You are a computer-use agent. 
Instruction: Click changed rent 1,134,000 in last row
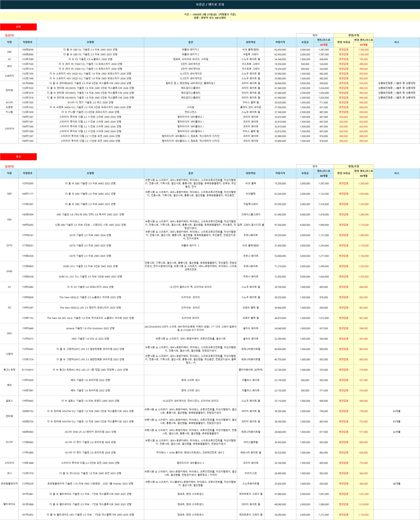point(363,515)
